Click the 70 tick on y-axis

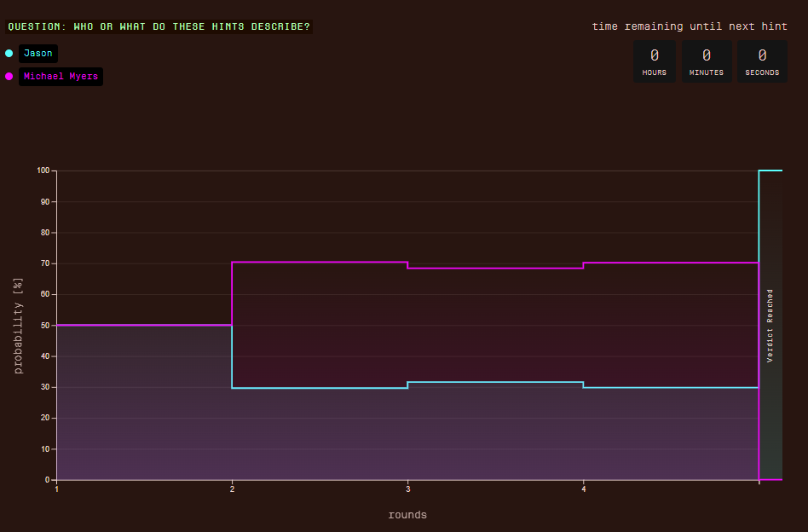pyautogui.click(x=45, y=263)
